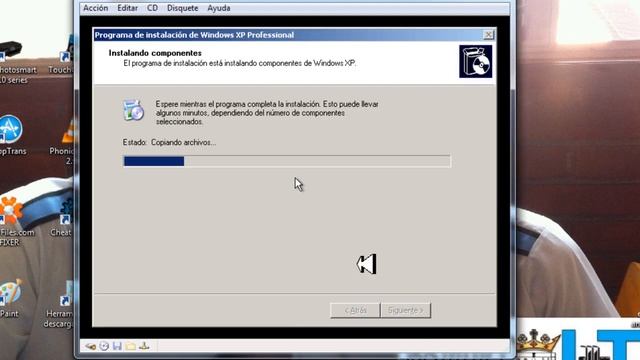Screen dimensions: 640x360
Task: Click the CD drive status bar icon
Action: click(104, 346)
